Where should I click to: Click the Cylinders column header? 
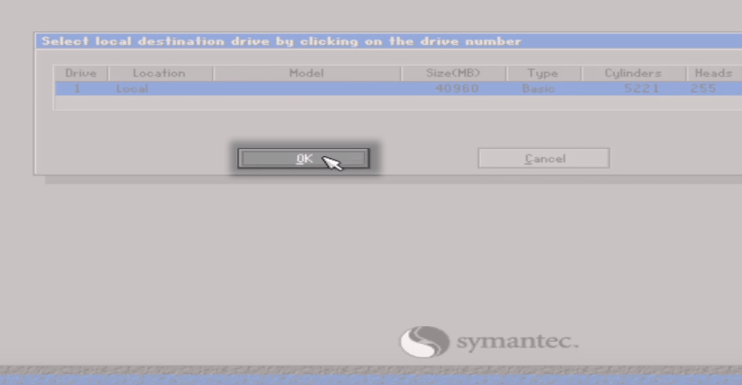633,73
